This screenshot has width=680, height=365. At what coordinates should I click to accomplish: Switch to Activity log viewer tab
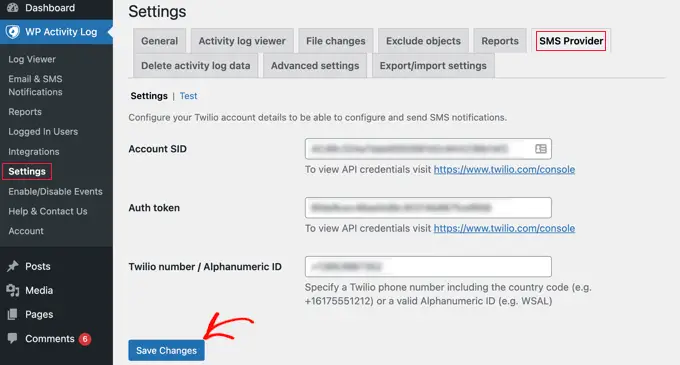(x=242, y=41)
